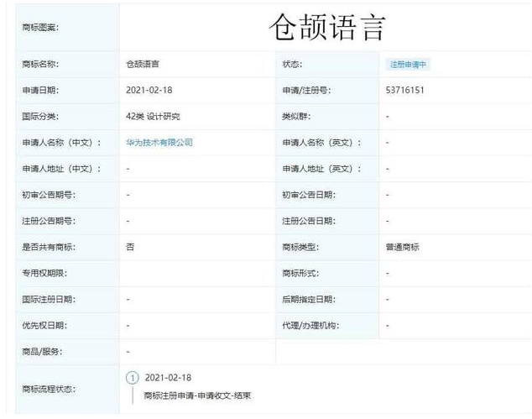Click the 状态 label
The height and width of the screenshot is (419, 532).
(x=292, y=64)
